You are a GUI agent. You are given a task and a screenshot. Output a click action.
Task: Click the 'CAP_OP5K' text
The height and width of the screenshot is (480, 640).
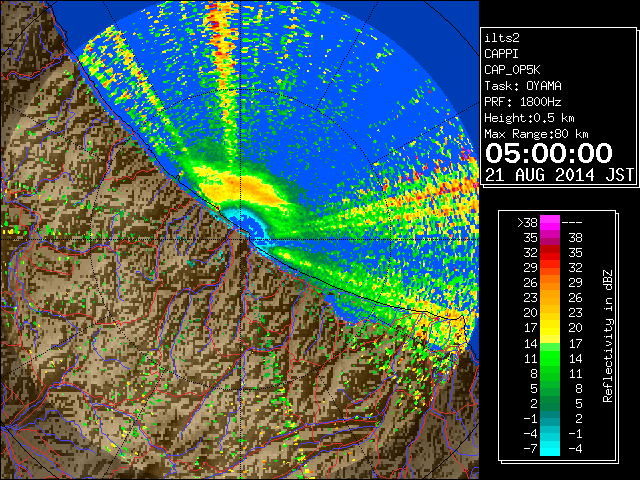tap(512, 70)
